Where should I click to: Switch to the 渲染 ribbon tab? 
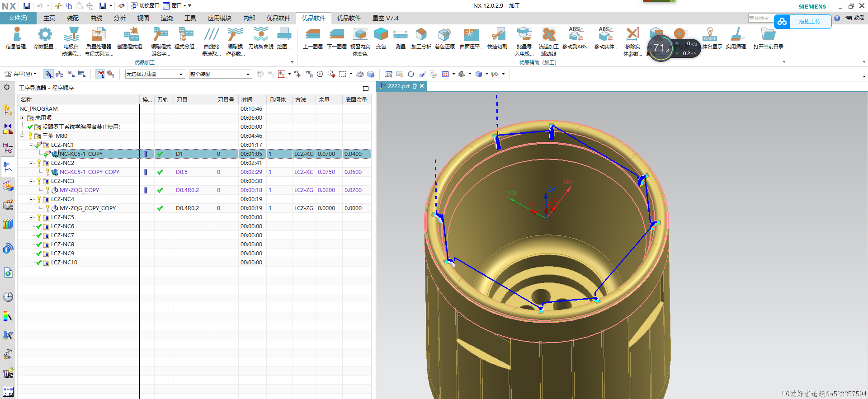[167, 18]
